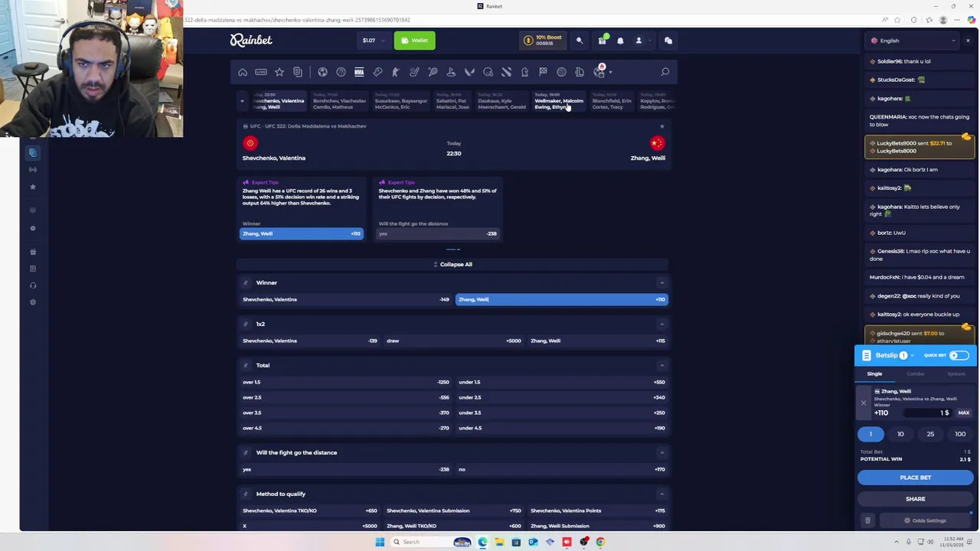The image size is (980, 551).
Task: Click the PLACE BET button
Action: (x=916, y=478)
